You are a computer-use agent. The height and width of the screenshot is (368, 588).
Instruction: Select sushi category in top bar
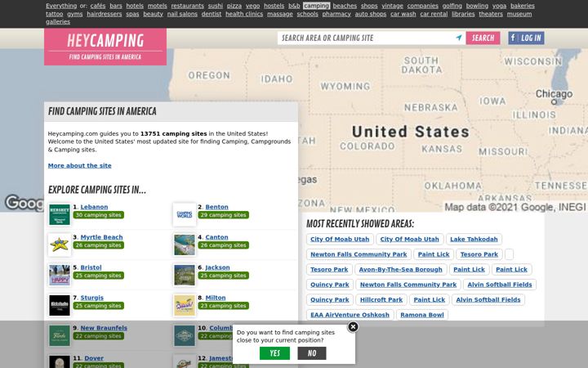(x=216, y=6)
